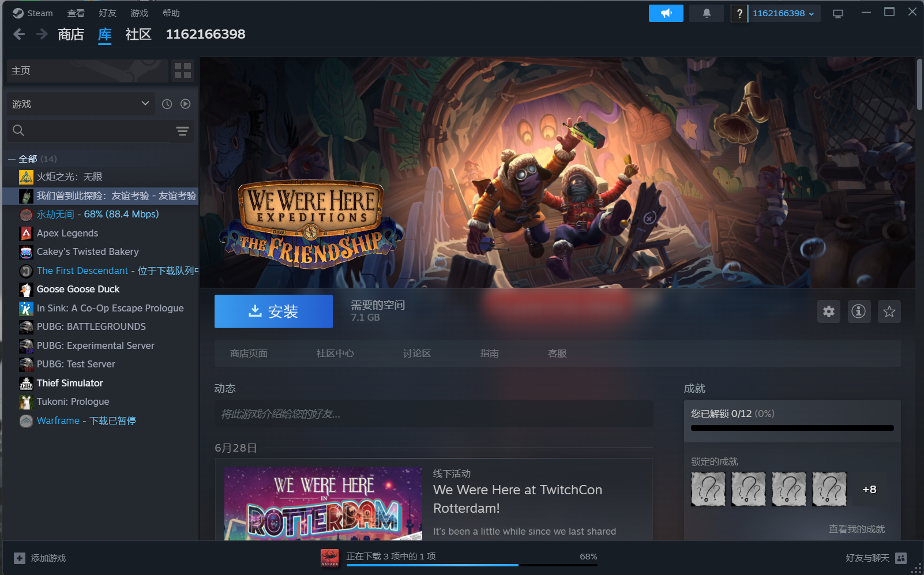Expand the 游戏 category dropdown
Image resolution: width=924 pixels, height=575 pixels.
81,104
